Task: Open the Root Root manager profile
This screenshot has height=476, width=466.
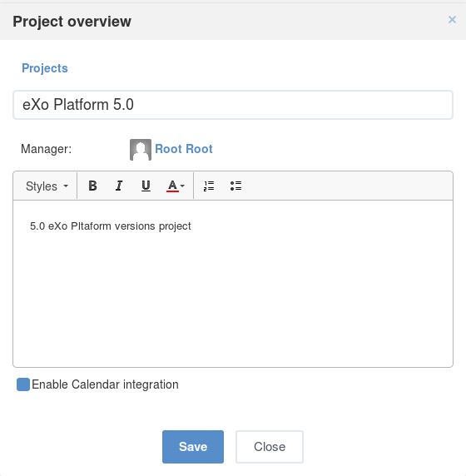Action: (184, 149)
